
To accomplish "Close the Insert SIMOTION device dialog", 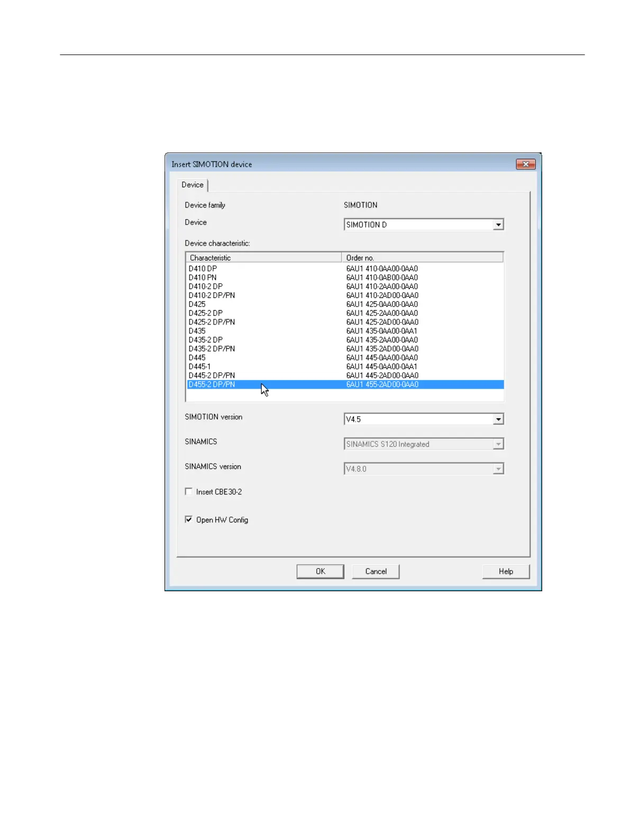I will [x=526, y=164].
